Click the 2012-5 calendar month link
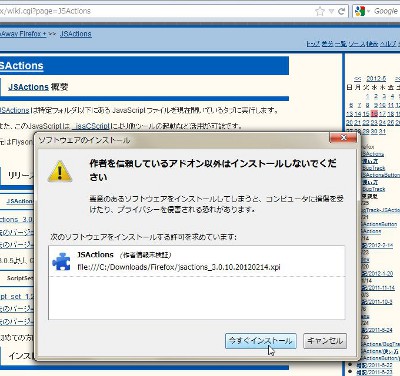The width and height of the screenshot is (400, 376). (376, 79)
